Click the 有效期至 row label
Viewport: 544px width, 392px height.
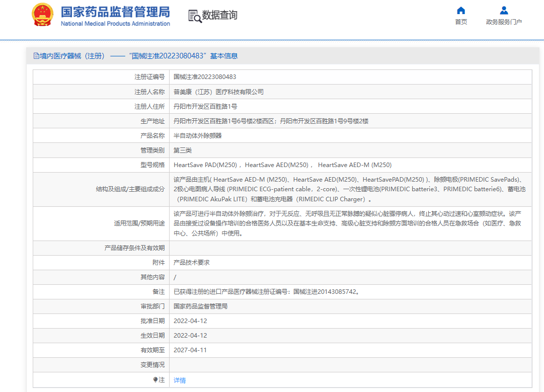[152, 350]
